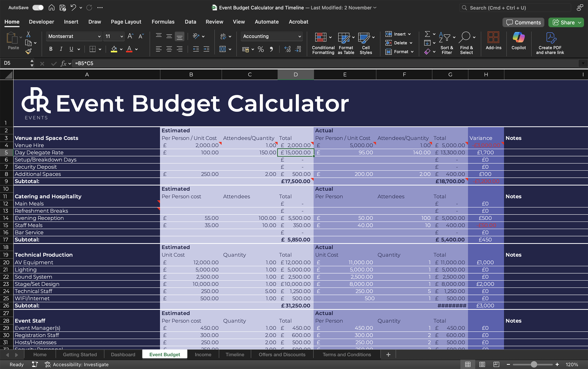Switch to Page Layout view in status bar
The width and height of the screenshot is (588, 369).
click(482, 364)
